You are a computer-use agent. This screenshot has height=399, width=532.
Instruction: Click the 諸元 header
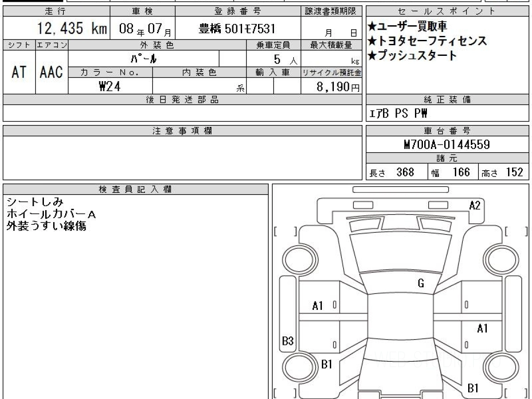447,158
